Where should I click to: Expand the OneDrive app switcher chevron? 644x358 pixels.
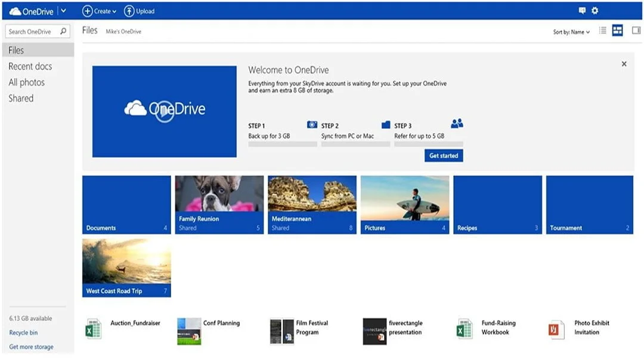tap(64, 11)
